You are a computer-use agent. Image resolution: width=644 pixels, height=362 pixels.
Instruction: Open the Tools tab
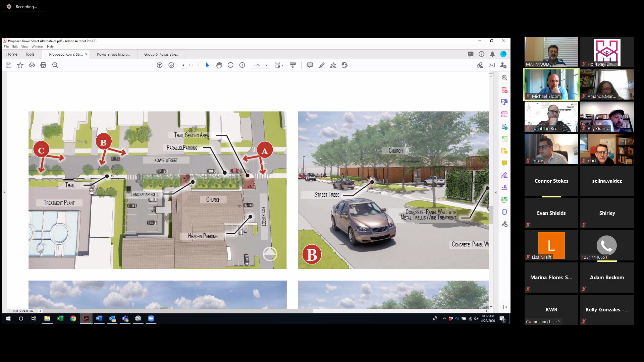tap(30, 54)
